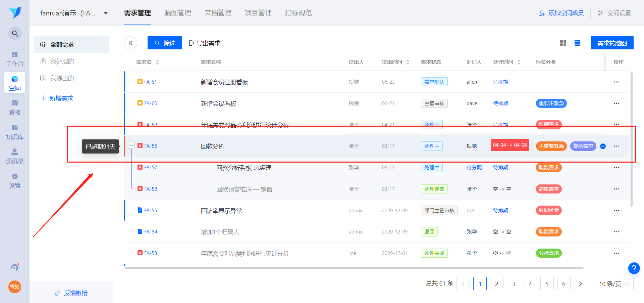Viewport: 644px width, 303px height.
Task: Click the 重要不紧急 blue tag on FA-60
Action: tap(551, 103)
